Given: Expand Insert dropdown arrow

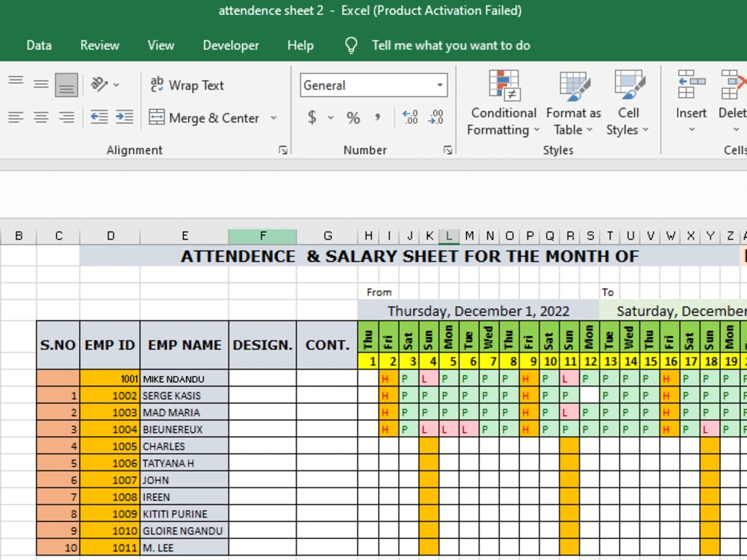Looking at the screenshot, I should [x=691, y=129].
